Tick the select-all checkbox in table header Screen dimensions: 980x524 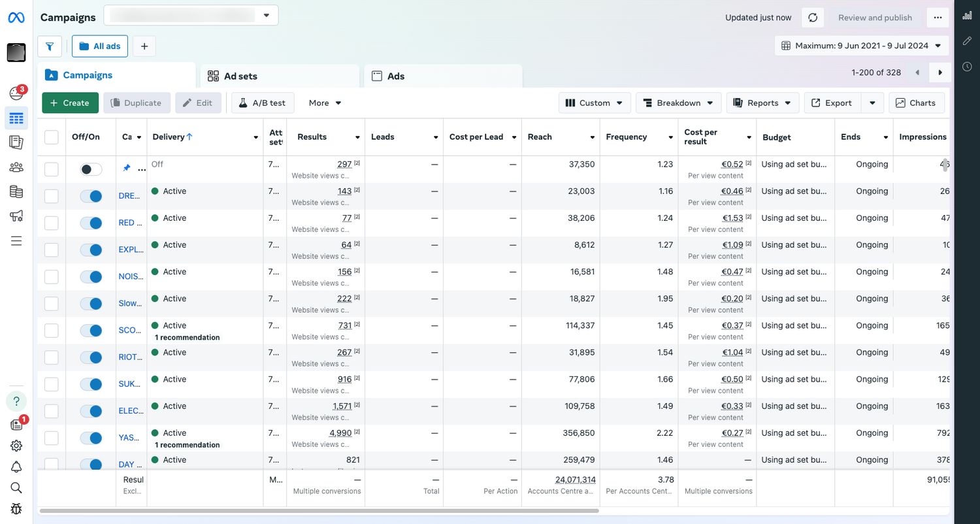coord(51,137)
